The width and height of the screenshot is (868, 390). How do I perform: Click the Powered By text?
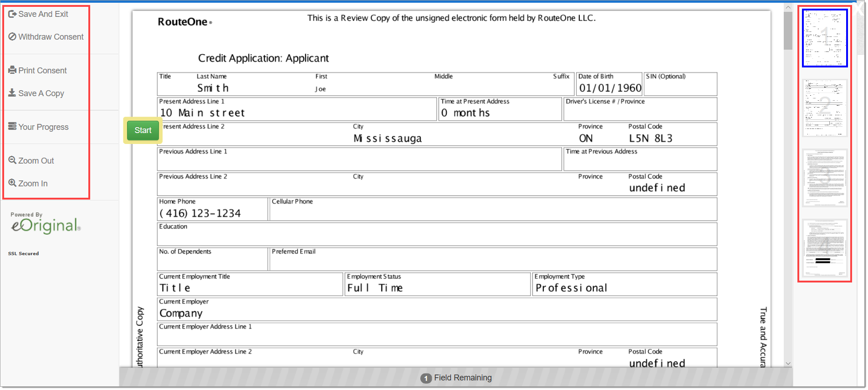click(26, 215)
